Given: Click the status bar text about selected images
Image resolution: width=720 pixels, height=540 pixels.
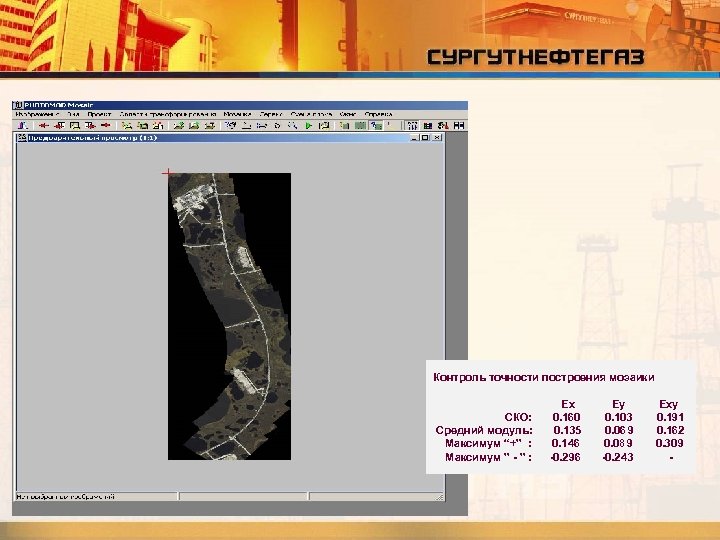Looking at the screenshot, I should tap(66, 496).
